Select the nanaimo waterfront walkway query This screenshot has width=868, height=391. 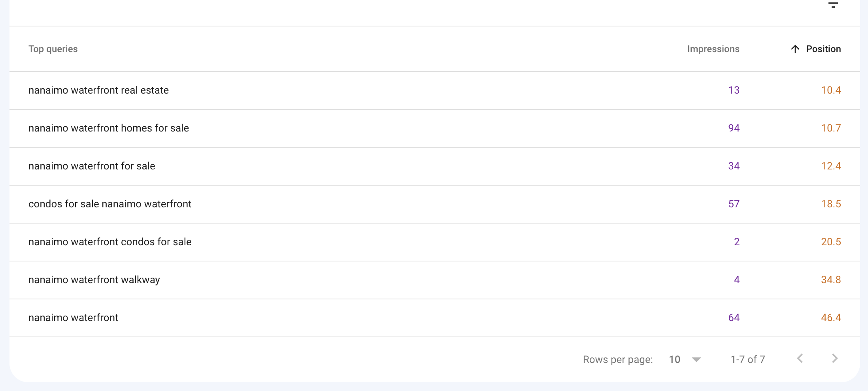coord(94,280)
